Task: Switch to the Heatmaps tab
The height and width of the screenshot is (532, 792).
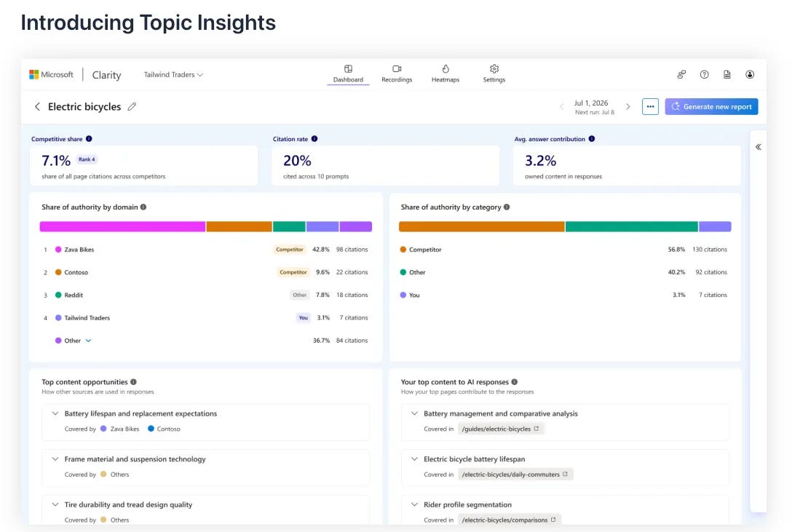Action: [445, 74]
